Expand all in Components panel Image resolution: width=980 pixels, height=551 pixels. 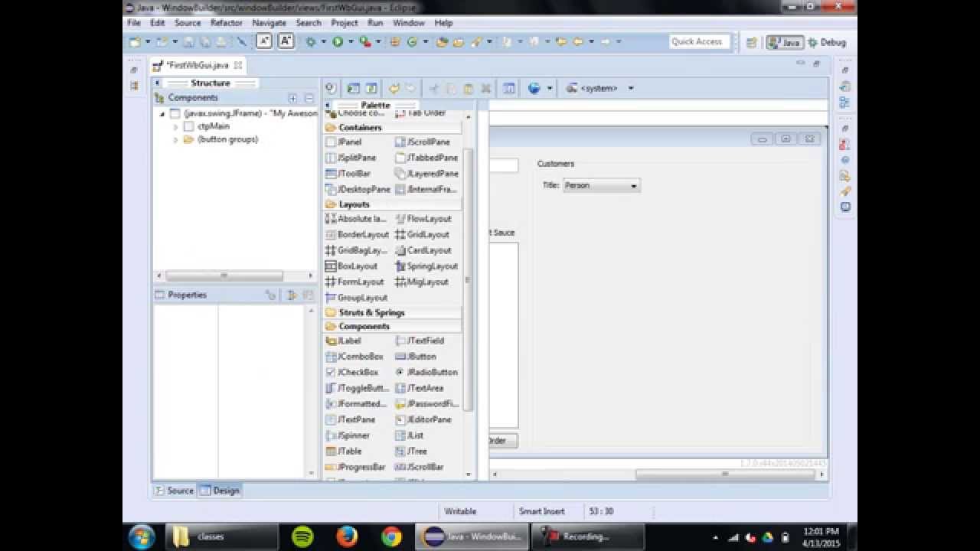coord(292,98)
